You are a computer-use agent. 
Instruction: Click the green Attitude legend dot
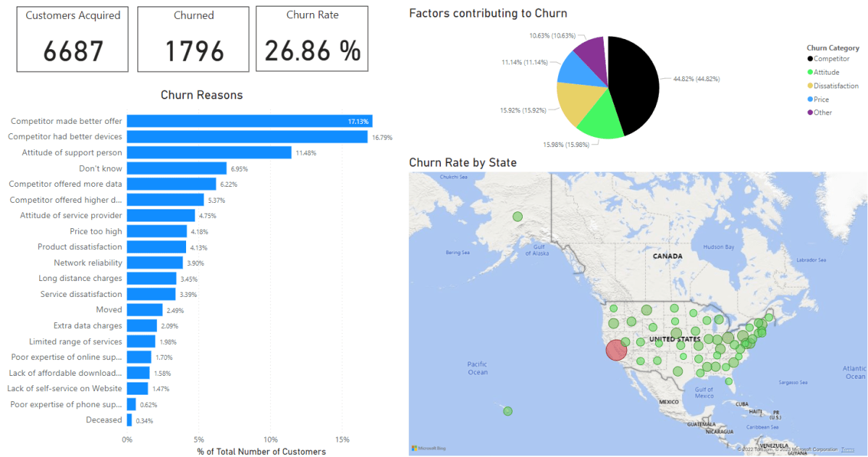coord(810,72)
